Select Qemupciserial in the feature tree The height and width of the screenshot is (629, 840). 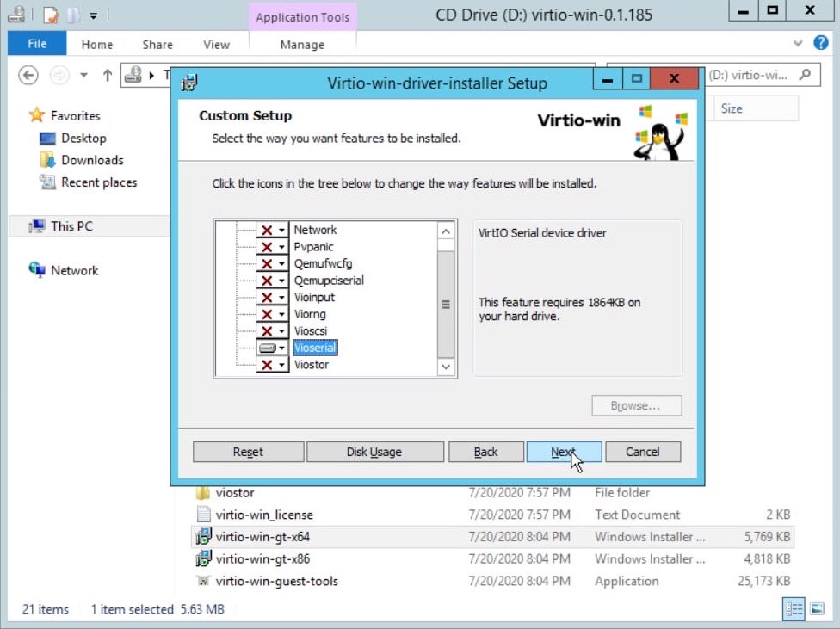[x=329, y=281]
